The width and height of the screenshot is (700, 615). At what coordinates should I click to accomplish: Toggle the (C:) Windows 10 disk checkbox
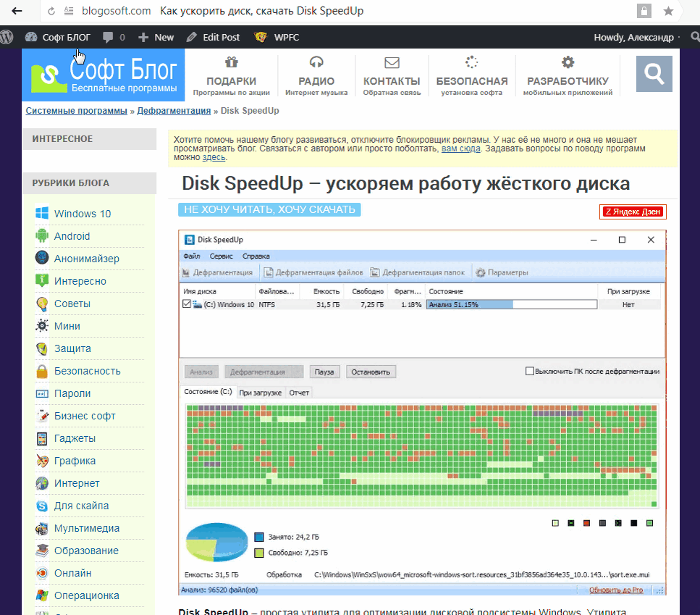pos(187,304)
